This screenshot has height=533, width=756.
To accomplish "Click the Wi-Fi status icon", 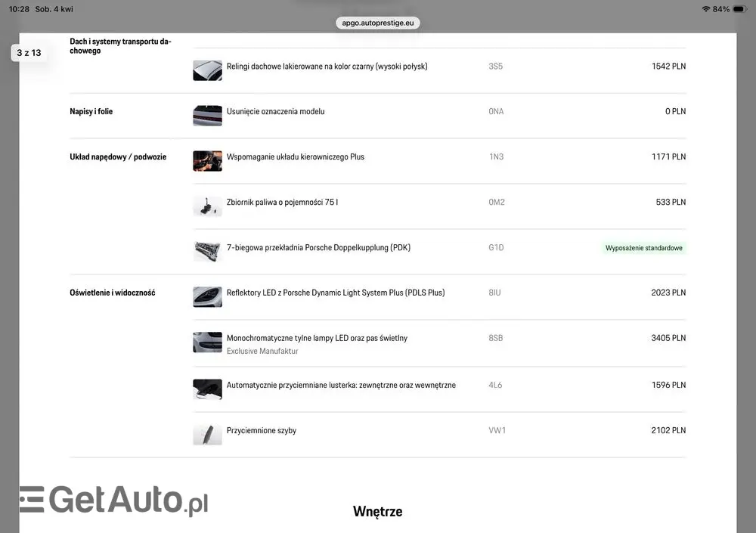I will (705, 9).
